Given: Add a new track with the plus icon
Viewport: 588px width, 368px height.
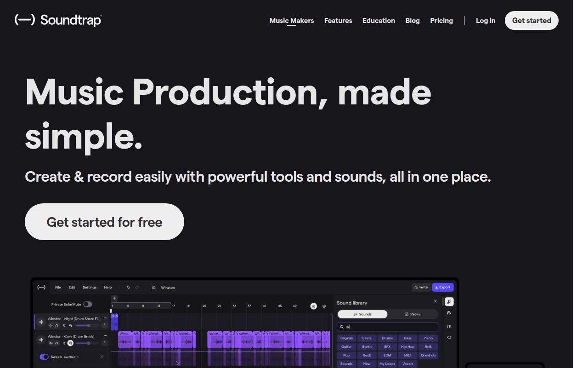Looking at the screenshot, I should [x=114, y=298].
